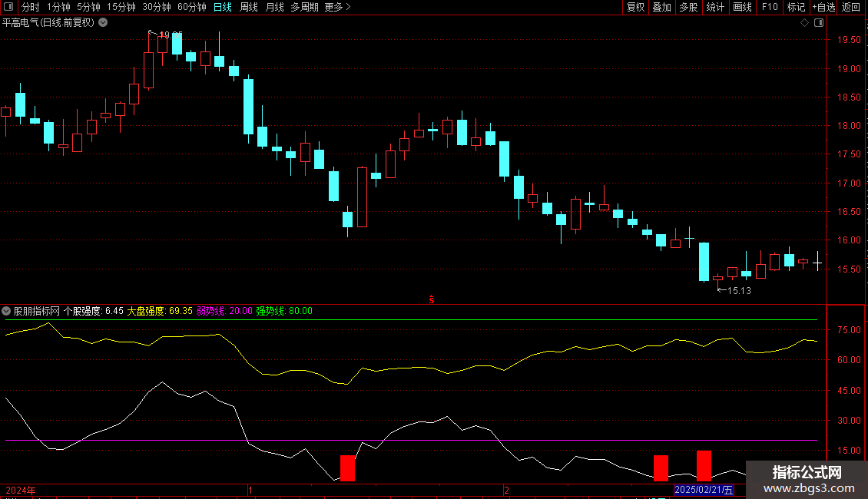Expand the 平高电气 chart title dropdown
Viewport: 868px width, 499px height.
click(x=103, y=22)
